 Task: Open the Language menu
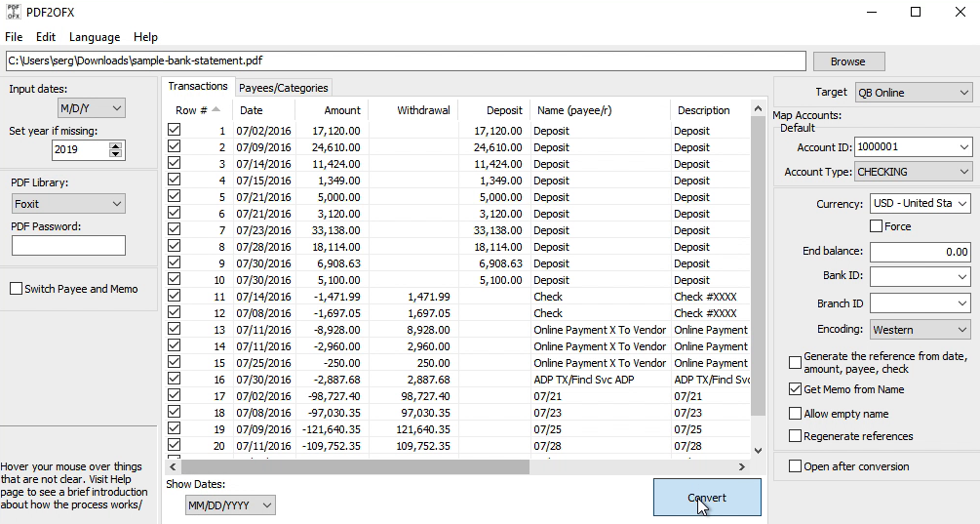[95, 37]
